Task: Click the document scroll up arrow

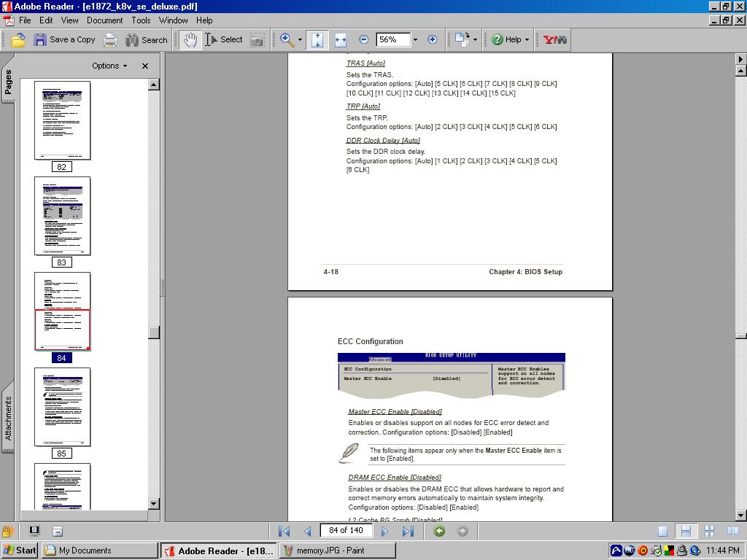Action: (x=741, y=71)
